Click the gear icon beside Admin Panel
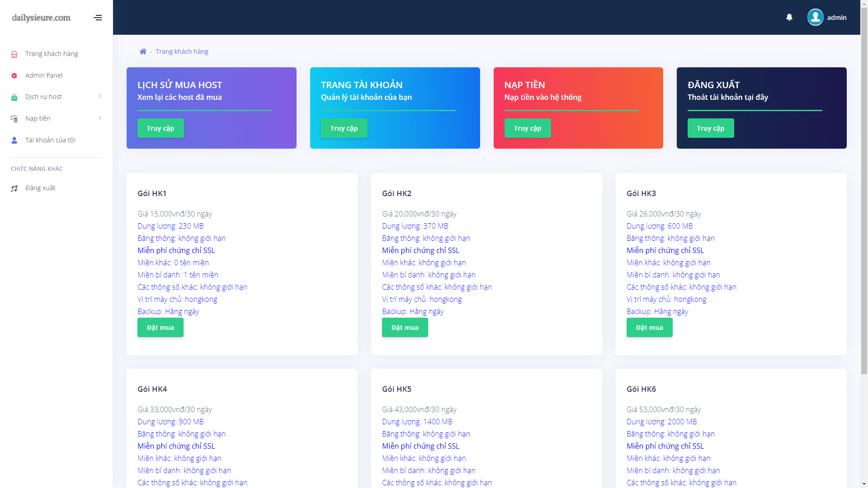The height and width of the screenshot is (488, 868). [x=14, y=75]
